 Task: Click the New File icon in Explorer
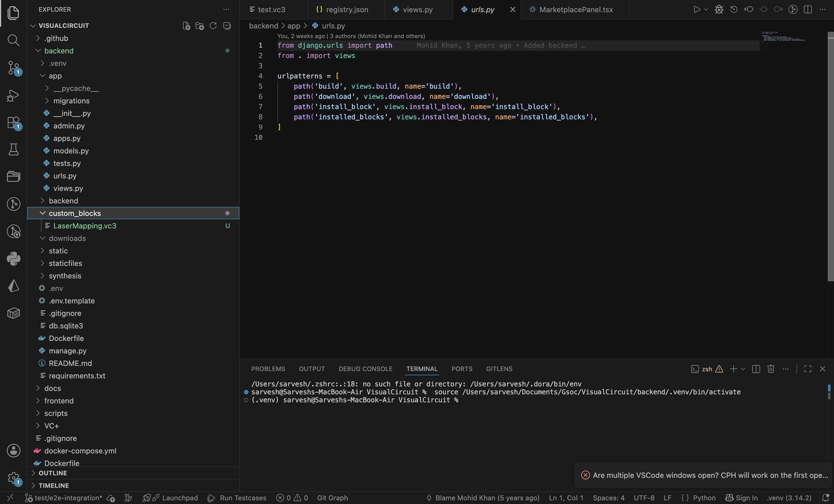click(186, 26)
